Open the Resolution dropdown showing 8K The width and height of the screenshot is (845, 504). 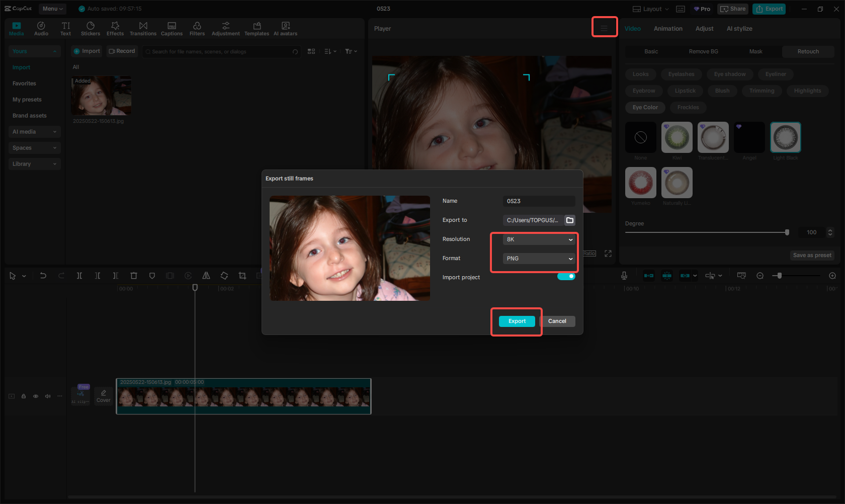click(x=539, y=239)
